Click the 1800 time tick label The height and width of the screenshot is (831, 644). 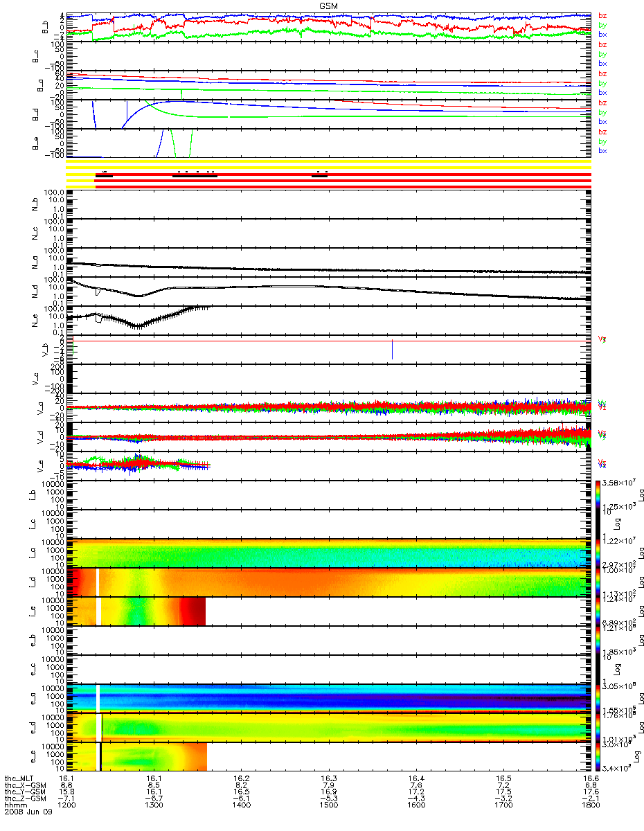click(590, 805)
